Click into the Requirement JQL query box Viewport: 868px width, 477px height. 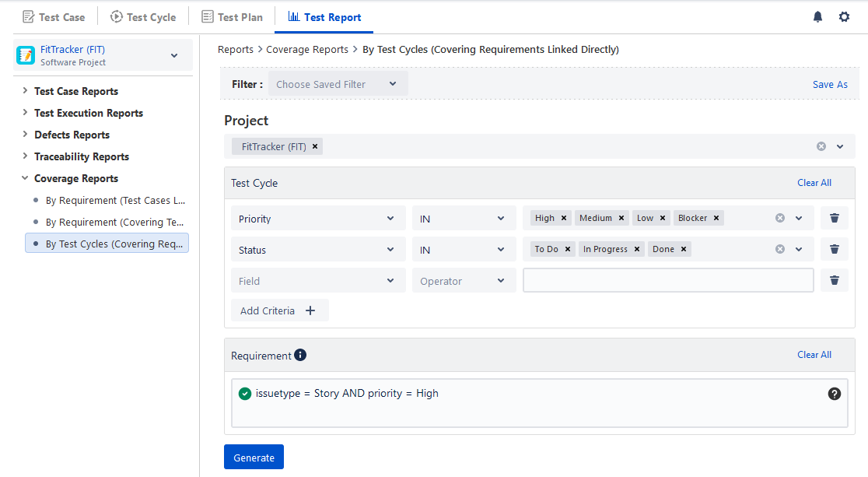[x=539, y=403]
